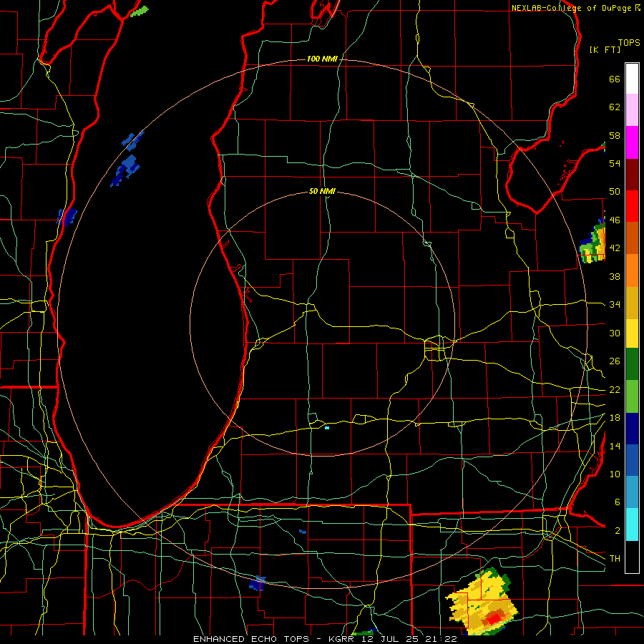This screenshot has height=644, width=644.
Task: Click the yellow-green echo at the right edge
Action: point(593,243)
